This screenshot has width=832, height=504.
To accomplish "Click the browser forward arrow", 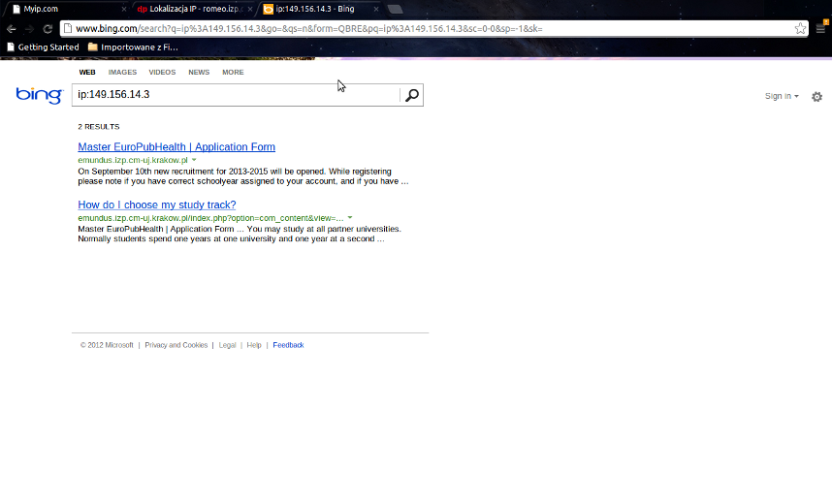I will 29,29.
